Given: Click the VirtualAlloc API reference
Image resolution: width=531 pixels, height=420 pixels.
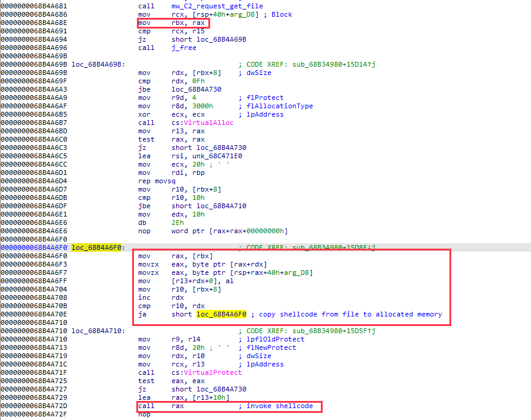Looking at the screenshot, I should 208,123.
